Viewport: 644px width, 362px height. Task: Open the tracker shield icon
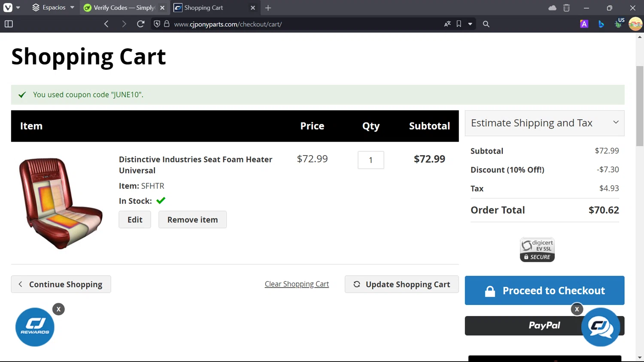157,24
